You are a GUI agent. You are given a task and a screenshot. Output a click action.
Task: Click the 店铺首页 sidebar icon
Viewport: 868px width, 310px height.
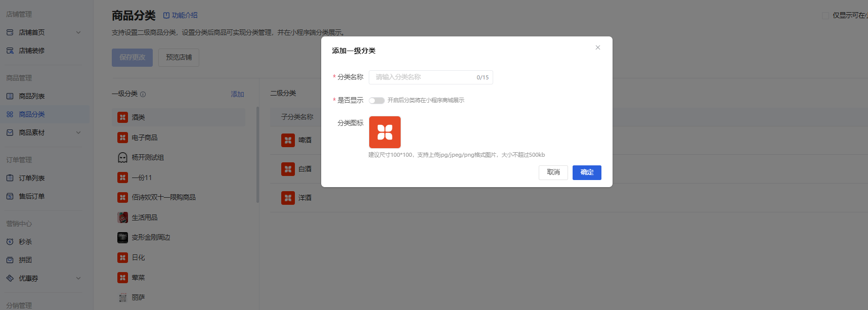tap(10, 32)
